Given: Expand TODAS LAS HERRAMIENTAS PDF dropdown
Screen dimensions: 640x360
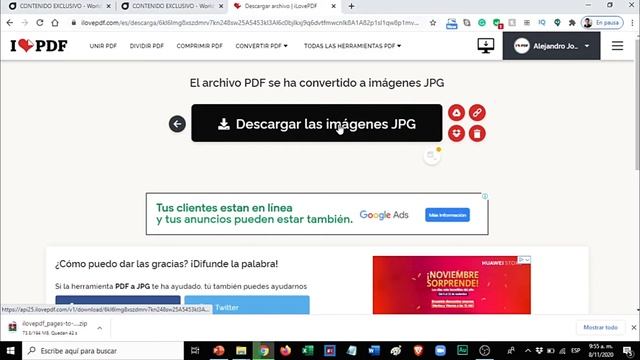Looking at the screenshot, I should tap(353, 46).
